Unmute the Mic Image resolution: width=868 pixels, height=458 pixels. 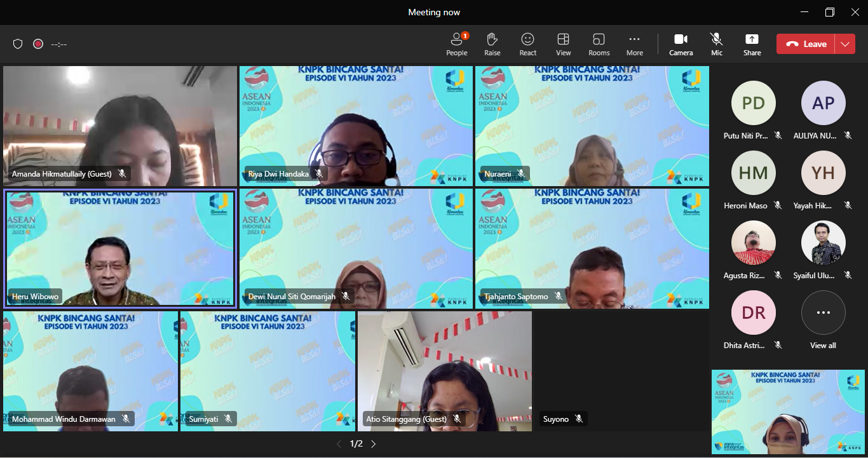(717, 44)
